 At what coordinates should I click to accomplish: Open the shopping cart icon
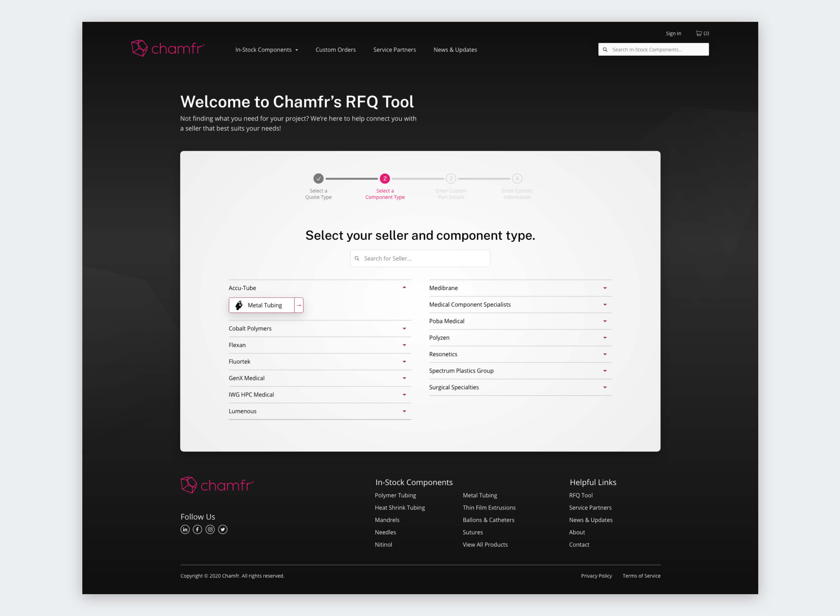(x=699, y=33)
